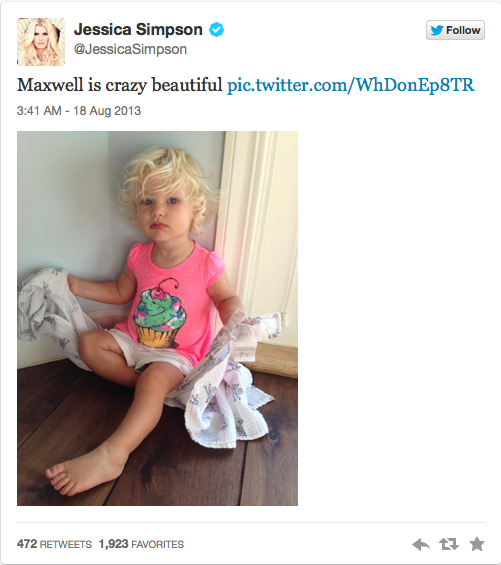Screen dimensions: 501x565
Task: Click the 18 Aug 2013 date
Action: (107, 111)
